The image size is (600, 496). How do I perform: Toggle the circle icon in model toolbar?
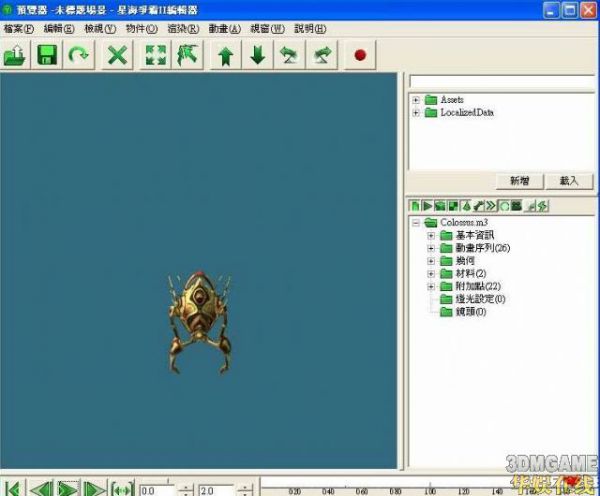pyautogui.click(x=504, y=206)
